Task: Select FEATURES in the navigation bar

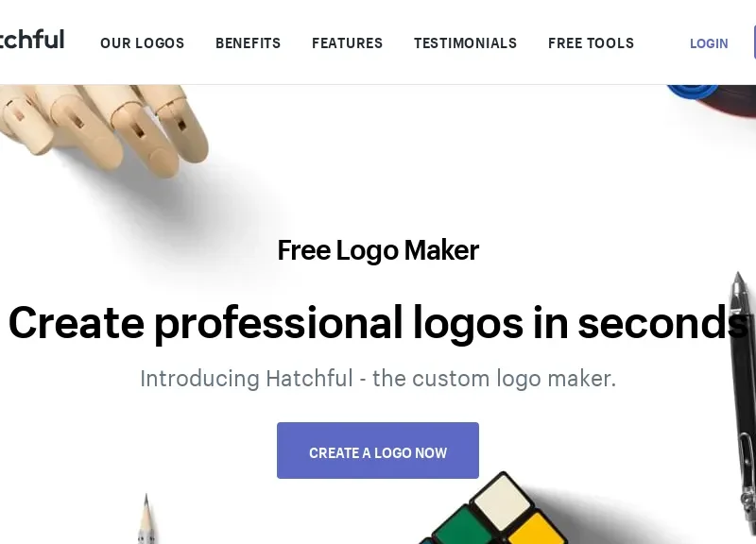Action: pos(347,43)
